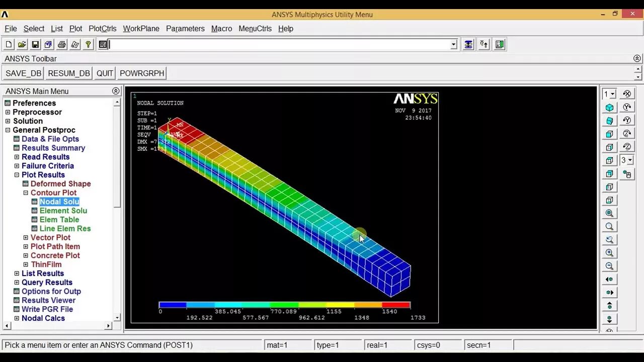Open the command input history dropdown
The image size is (644, 362).
point(453,45)
